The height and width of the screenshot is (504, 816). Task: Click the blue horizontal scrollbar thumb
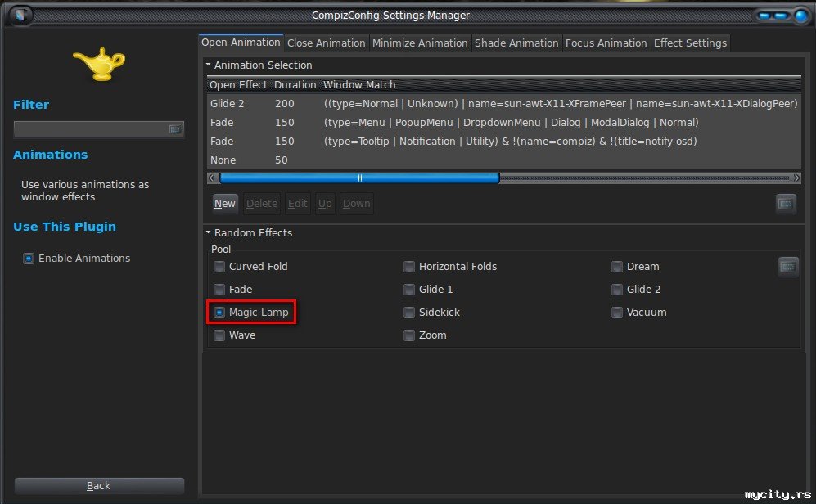click(359, 178)
